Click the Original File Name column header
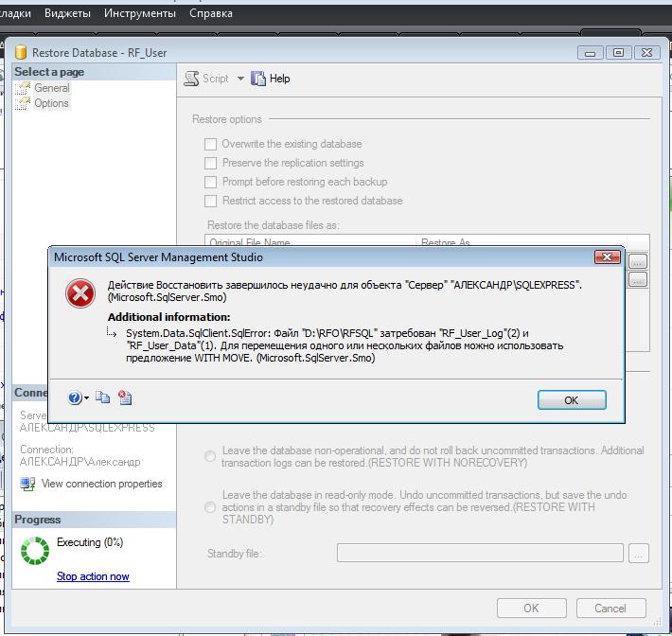672x636 pixels. pyautogui.click(x=310, y=241)
